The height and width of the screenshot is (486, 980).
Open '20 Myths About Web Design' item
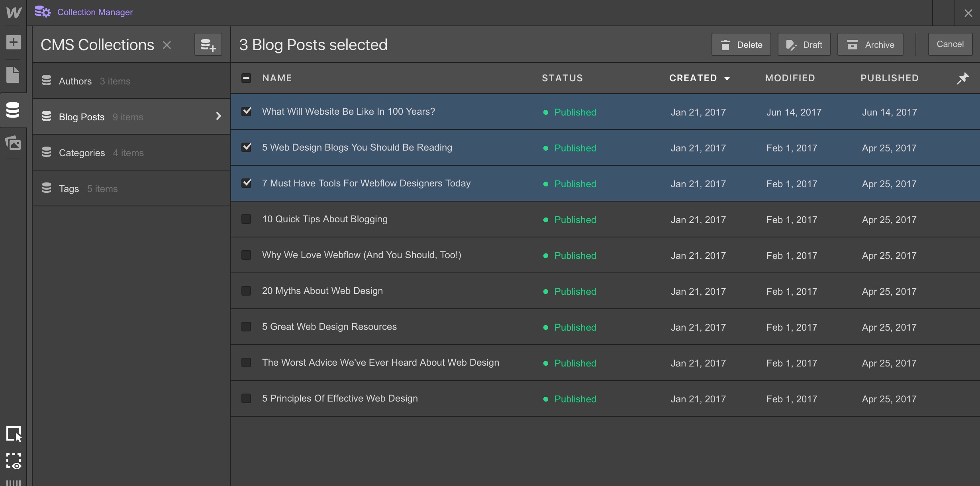(x=322, y=291)
